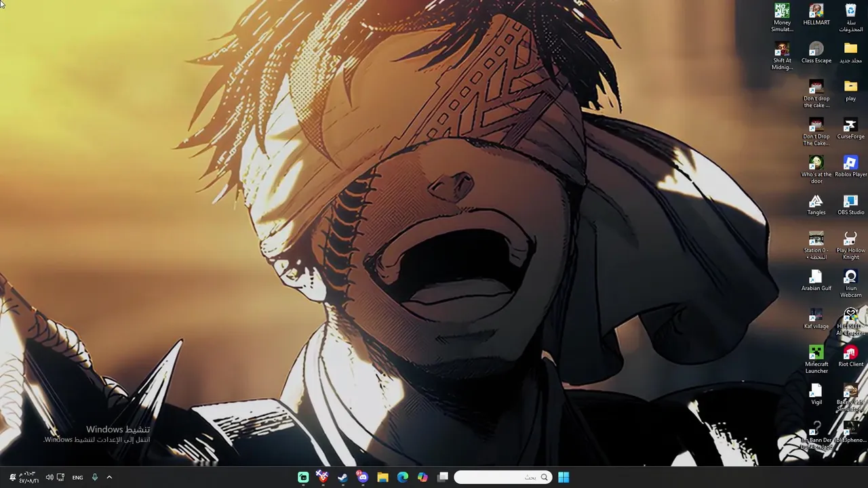Image resolution: width=868 pixels, height=488 pixels.
Task: Select the Bakery Cafe Simulator shortcut
Action: [850, 397]
